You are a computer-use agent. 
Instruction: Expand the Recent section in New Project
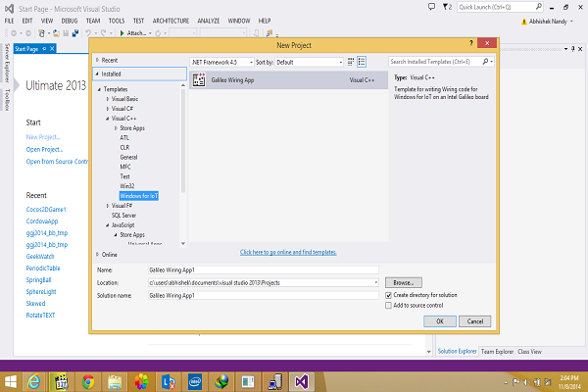(97, 60)
